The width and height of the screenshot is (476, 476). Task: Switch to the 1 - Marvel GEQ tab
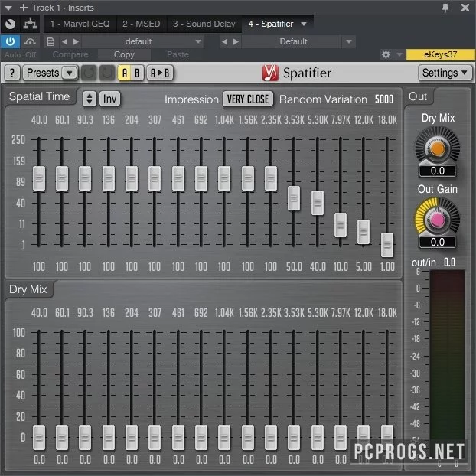(x=80, y=24)
